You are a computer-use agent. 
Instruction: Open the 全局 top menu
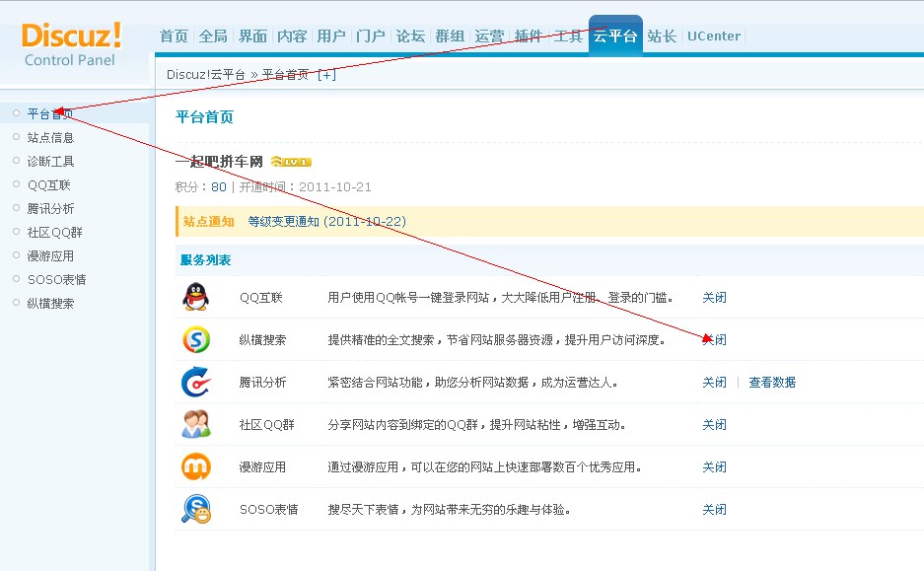click(x=213, y=36)
